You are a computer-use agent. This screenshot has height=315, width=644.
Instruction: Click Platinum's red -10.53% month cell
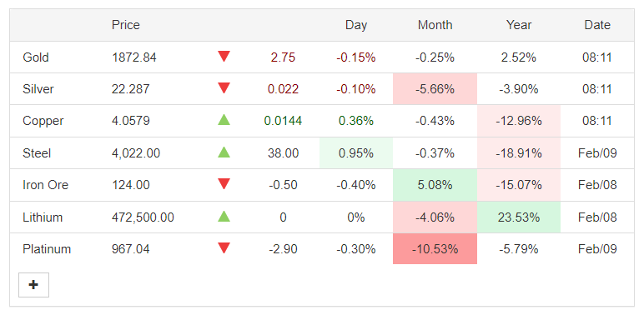pyautogui.click(x=435, y=249)
